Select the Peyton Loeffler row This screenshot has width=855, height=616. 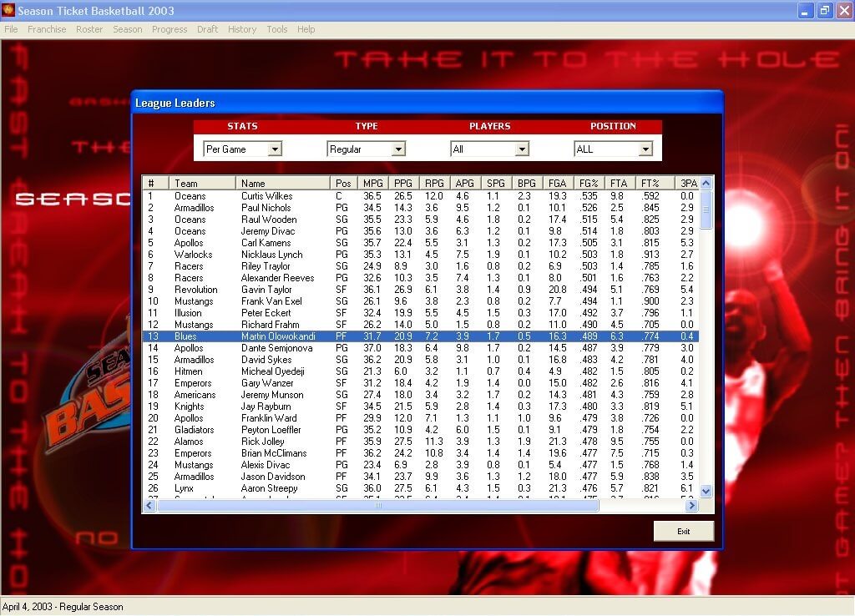[421, 430]
